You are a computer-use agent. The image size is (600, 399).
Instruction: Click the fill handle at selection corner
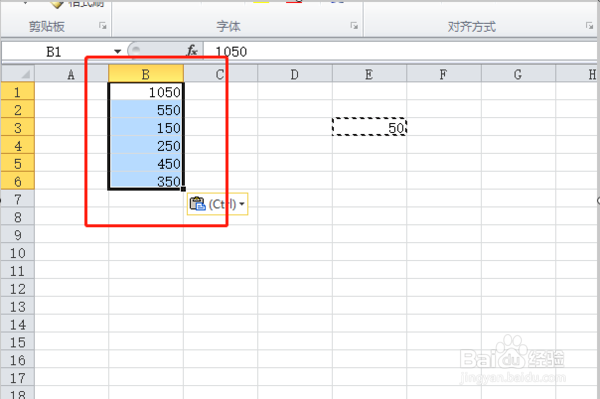[183, 189]
